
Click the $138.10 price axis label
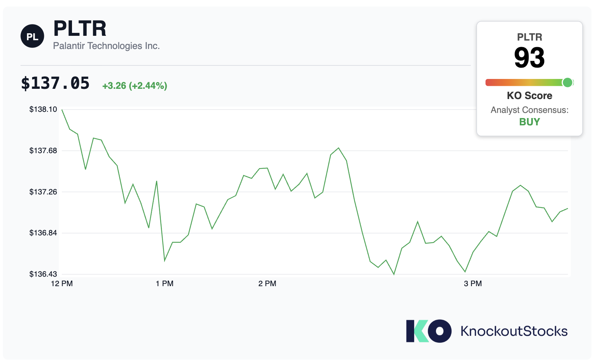(x=43, y=109)
